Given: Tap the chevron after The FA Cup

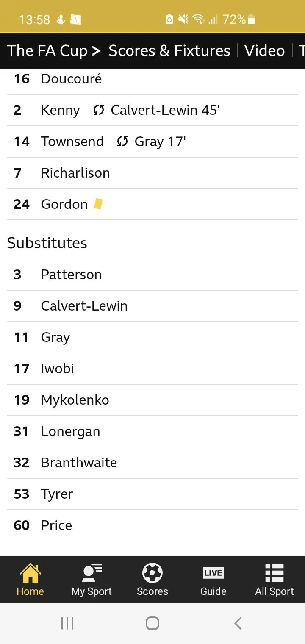Looking at the screenshot, I should 97,51.
